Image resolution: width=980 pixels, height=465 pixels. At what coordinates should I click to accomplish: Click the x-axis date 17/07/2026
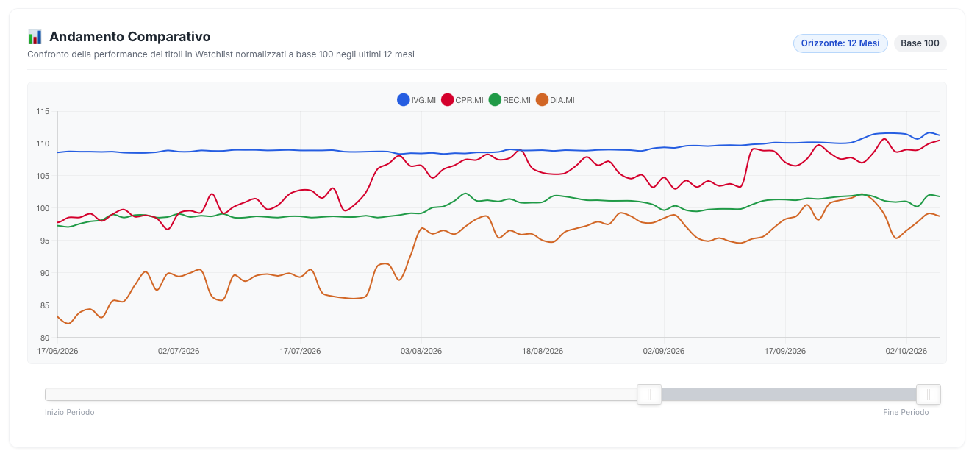[300, 351]
